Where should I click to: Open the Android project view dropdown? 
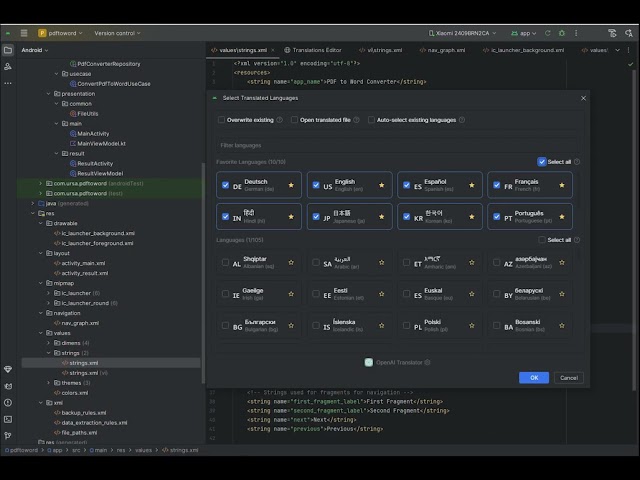click(x=35, y=50)
